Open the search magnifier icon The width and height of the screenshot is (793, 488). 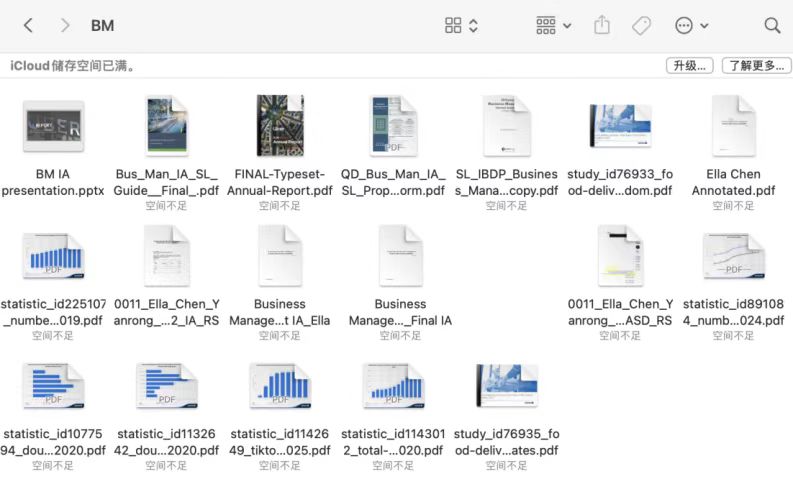point(772,25)
